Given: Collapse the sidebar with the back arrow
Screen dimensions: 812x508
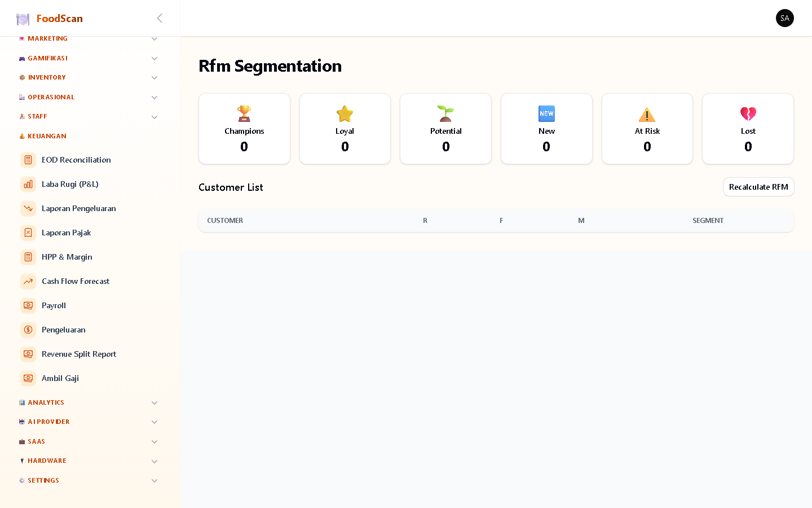Looking at the screenshot, I should coord(160,18).
